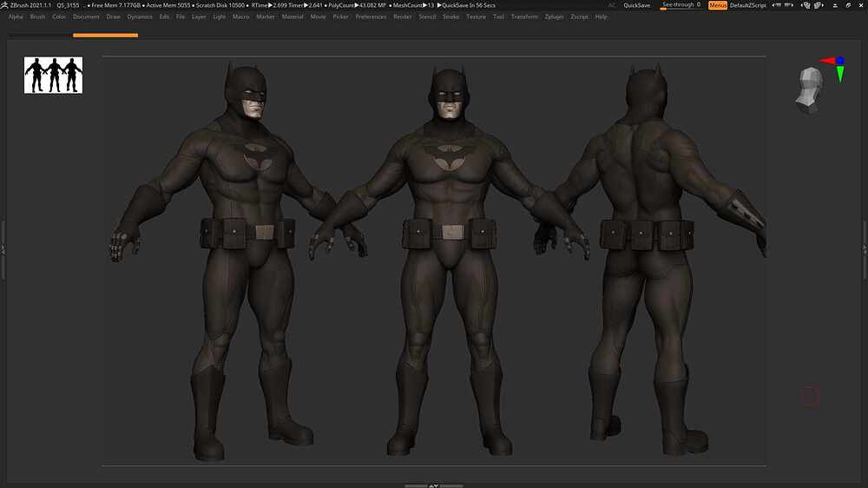Click the three-figure silhouette reference thumbnail

pos(53,76)
